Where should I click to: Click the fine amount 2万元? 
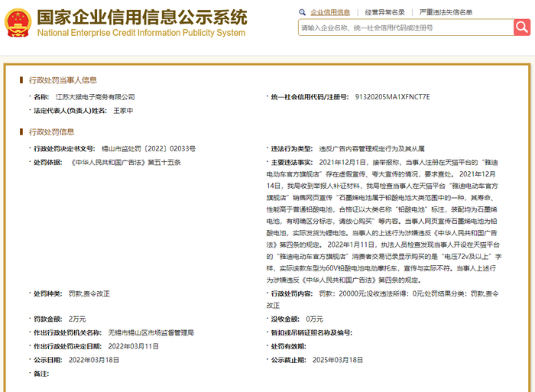(77, 319)
